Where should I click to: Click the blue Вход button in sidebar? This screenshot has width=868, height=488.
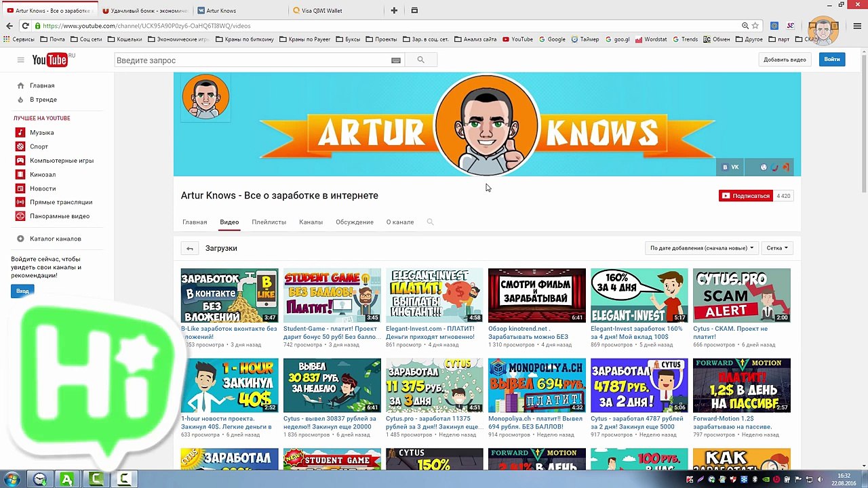22,291
